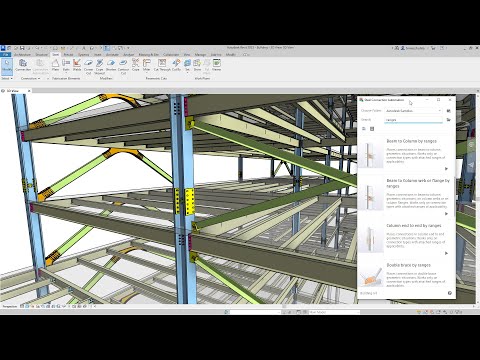The width and height of the screenshot is (480, 360).
Task: Switch the script list to tile view
Action: [372, 129]
